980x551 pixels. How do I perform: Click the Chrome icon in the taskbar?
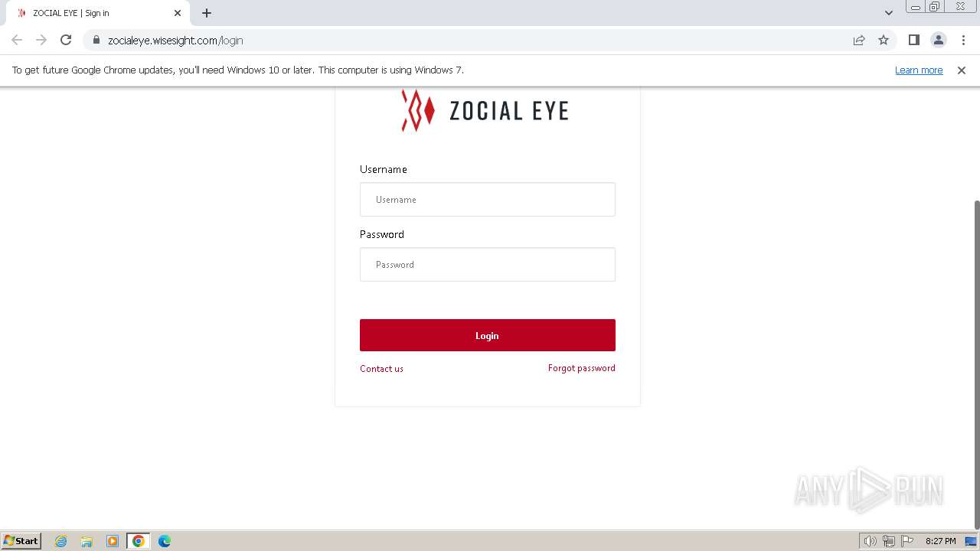[139, 541]
